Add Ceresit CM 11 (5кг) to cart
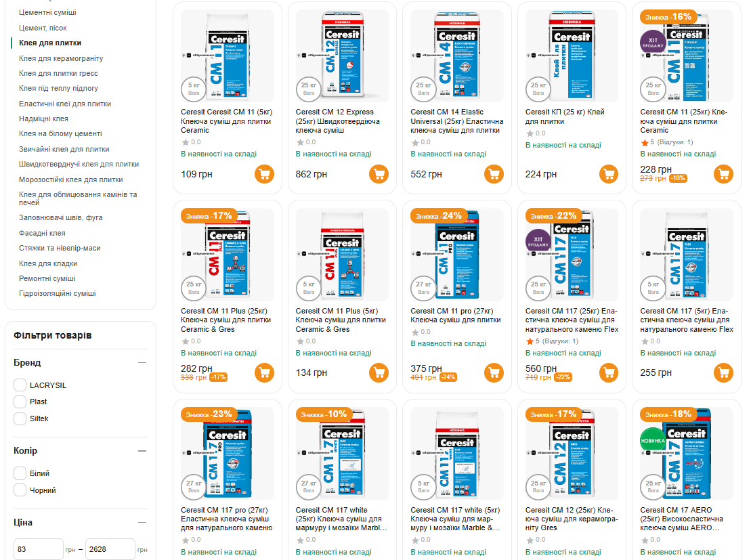The image size is (751, 560). click(x=264, y=174)
